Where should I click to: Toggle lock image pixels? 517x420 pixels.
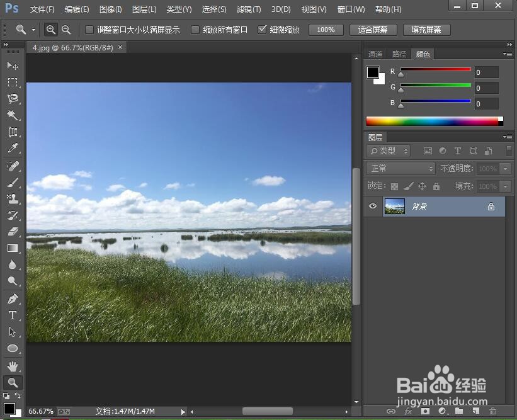[x=409, y=186]
